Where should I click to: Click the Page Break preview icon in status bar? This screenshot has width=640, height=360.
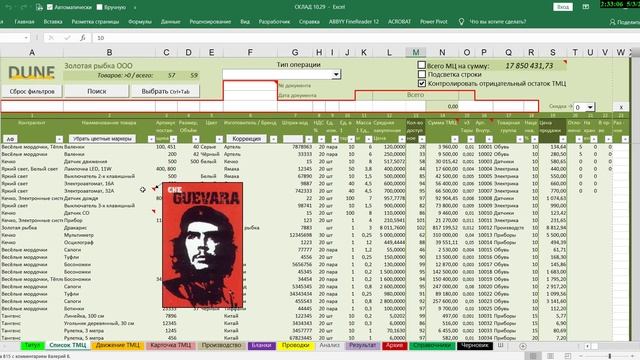click(567, 356)
